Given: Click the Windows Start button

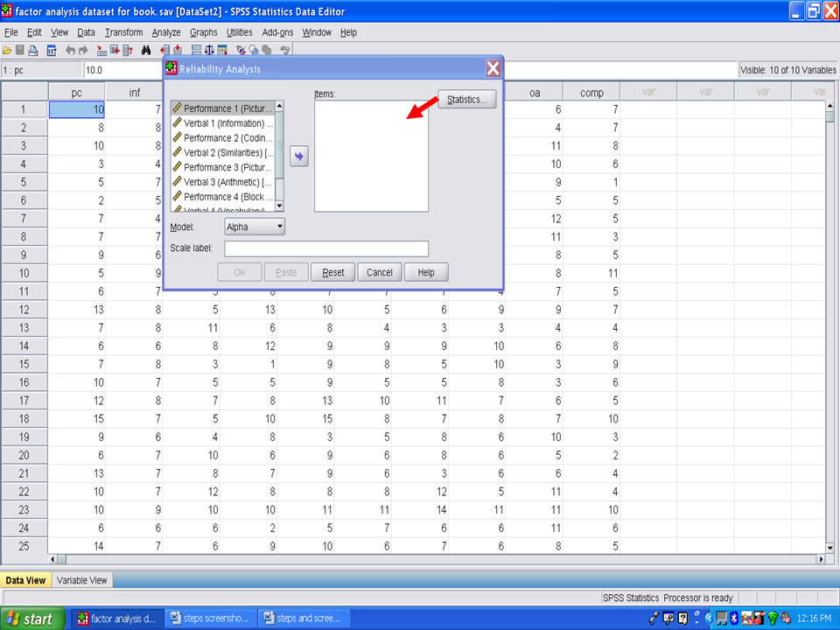Looking at the screenshot, I should pos(32,619).
